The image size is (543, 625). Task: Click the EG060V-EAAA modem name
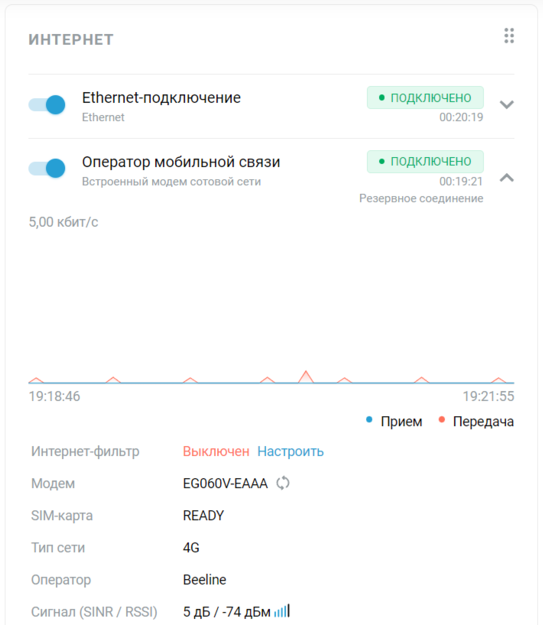tap(225, 483)
